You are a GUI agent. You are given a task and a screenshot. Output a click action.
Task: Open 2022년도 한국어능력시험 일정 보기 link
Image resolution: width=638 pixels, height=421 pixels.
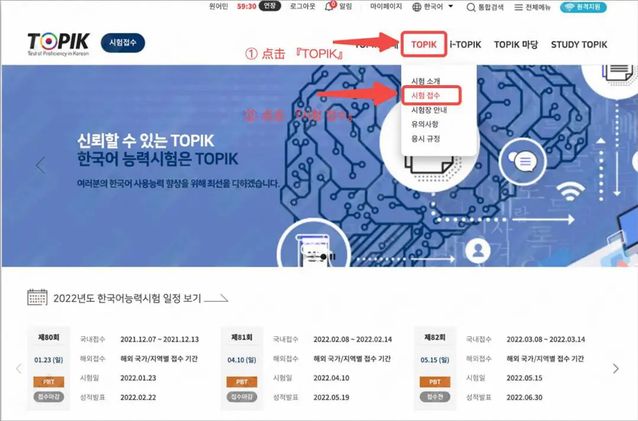point(127,298)
